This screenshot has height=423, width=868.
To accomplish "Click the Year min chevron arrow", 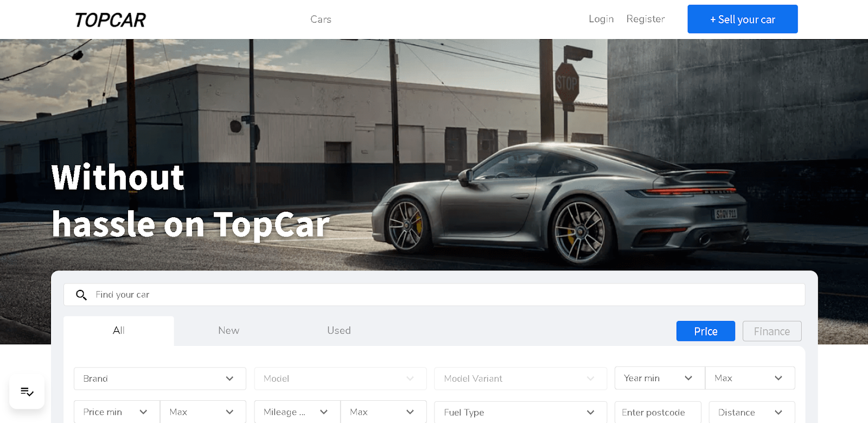I will point(688,378).
